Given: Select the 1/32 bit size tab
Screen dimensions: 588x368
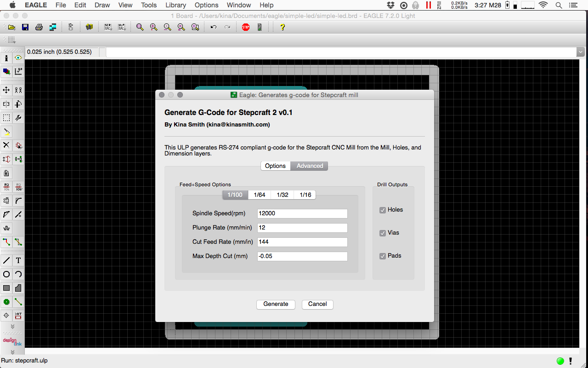Looking at the screenshot, I should 283,195.
